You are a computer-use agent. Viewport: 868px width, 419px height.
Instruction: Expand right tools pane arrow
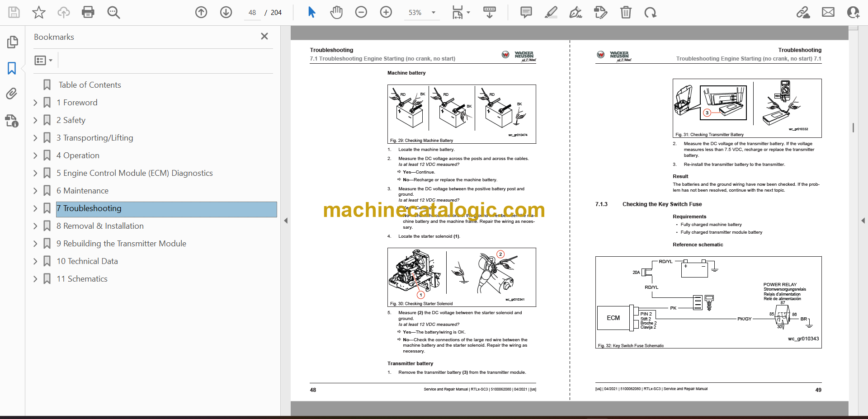[x=863, y=221]
